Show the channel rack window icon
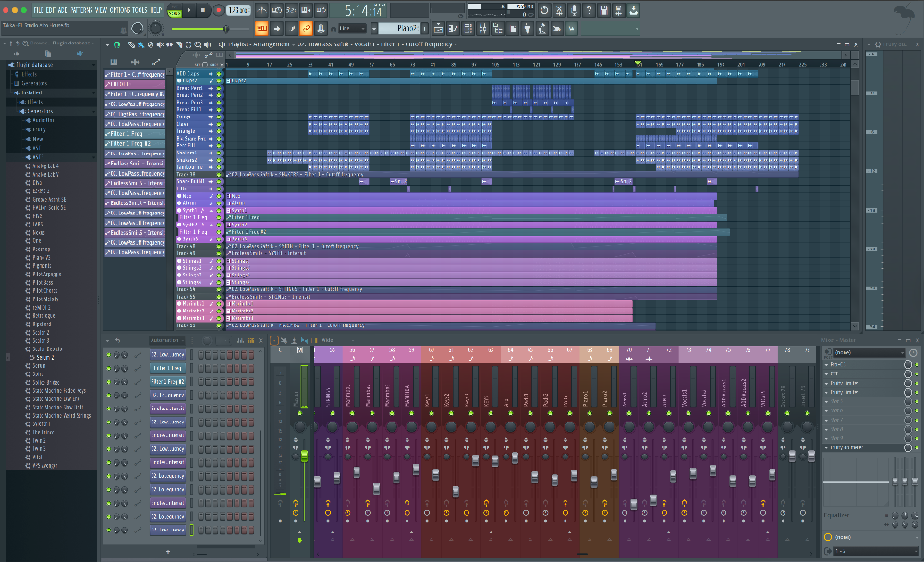Viewport: 924px width, 562px height. (468, 29)
